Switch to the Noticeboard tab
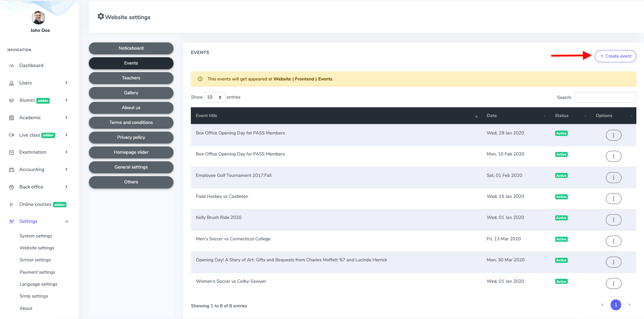This screenshot has width=644, height=319. pyautogui.click(x=131, y=48)
